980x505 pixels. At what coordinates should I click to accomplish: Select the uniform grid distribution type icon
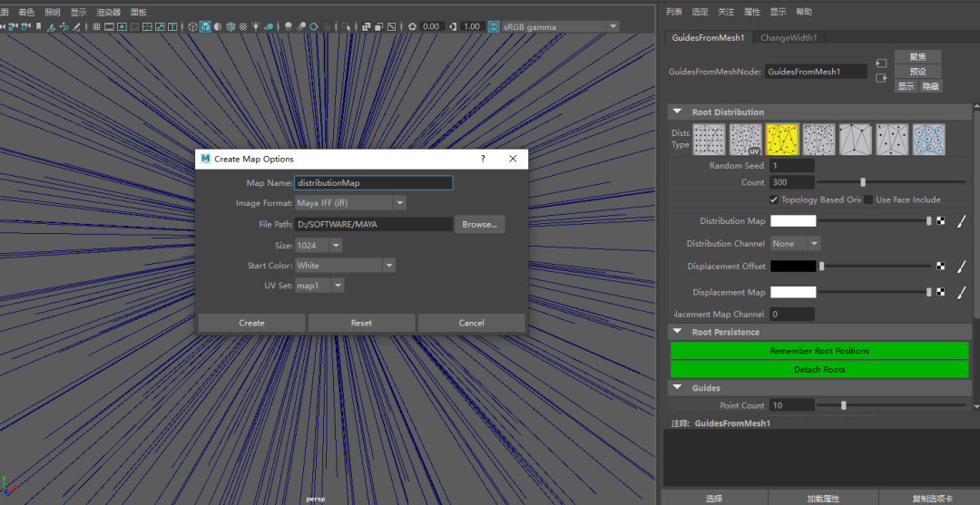tap(710, 140)
